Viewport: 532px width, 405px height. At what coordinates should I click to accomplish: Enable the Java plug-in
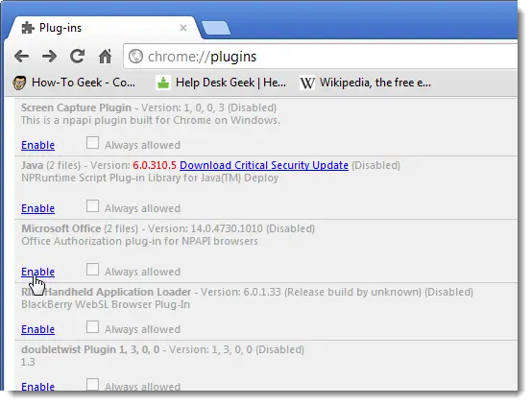[x=38, y=208]
